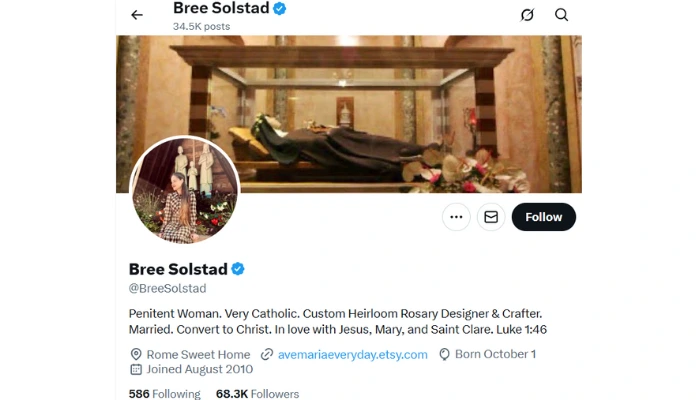Click the header verified badge near post count
Viewport: 700px width, 400px height.
pyautogui.click(x=280, y=8)
